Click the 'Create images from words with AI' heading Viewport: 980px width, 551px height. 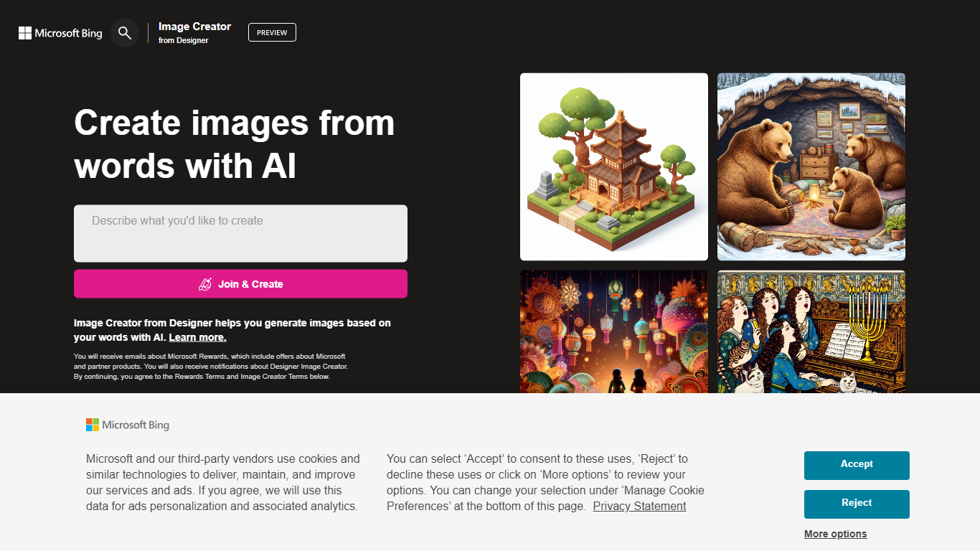tap(235, 143)
